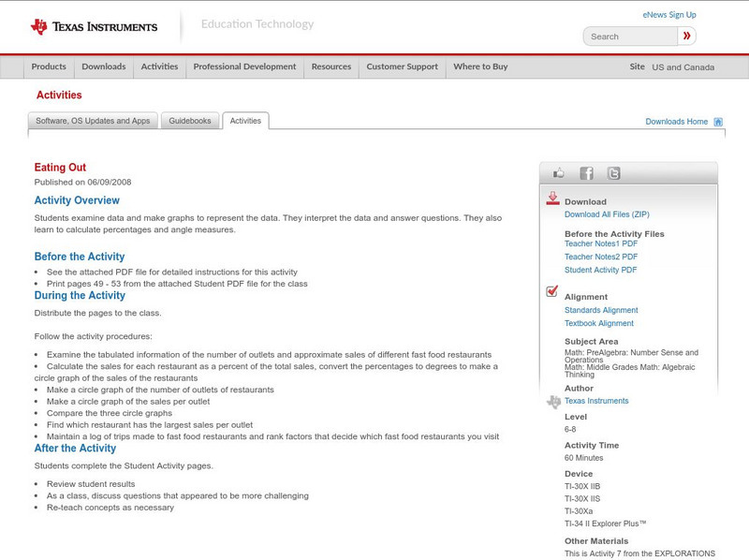Click the Activity Overview heading
This screenshot has width=749, height=560.
(77, 200)
